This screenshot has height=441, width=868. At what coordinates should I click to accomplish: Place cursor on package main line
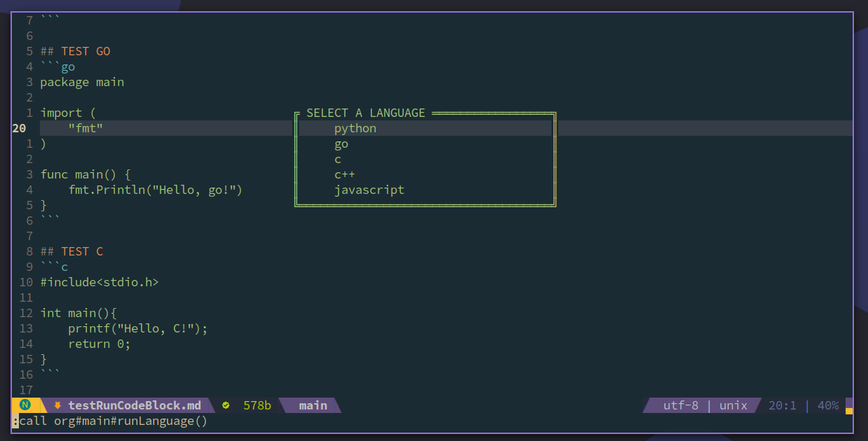(82, 82)
